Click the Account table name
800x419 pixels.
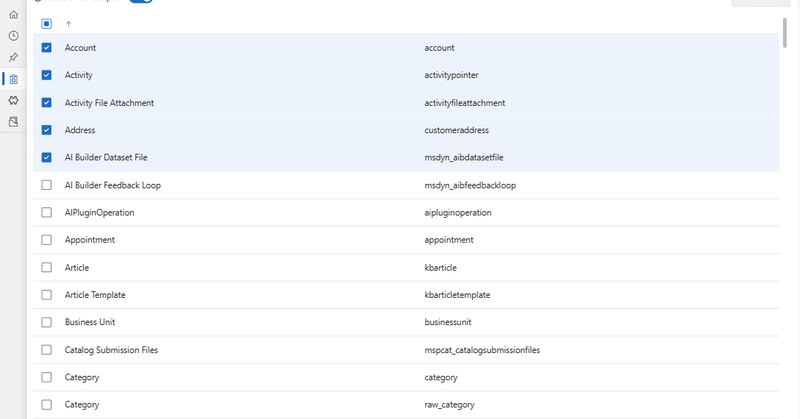[80, 47]
